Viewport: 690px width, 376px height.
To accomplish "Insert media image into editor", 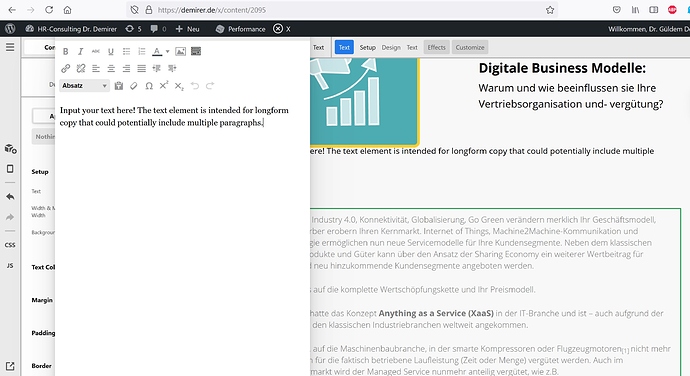I will pos(180,52).
